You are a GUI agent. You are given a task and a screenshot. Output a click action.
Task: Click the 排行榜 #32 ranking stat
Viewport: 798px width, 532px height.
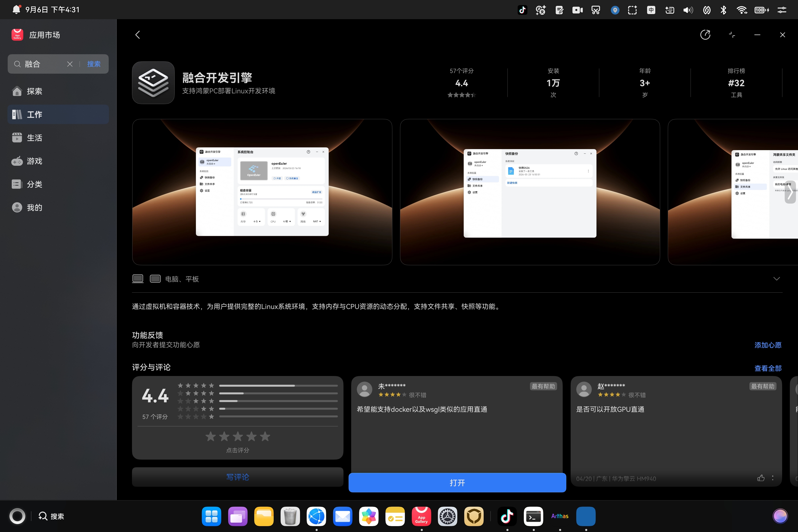pos(736,83)
